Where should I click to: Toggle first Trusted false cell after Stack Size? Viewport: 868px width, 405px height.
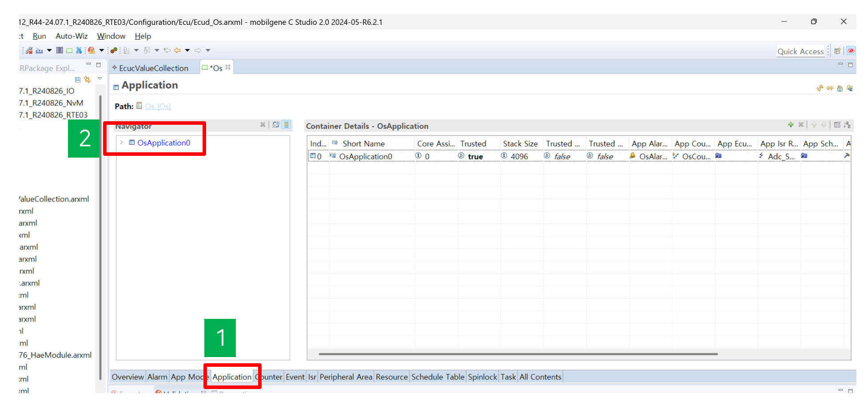(562, 156)
